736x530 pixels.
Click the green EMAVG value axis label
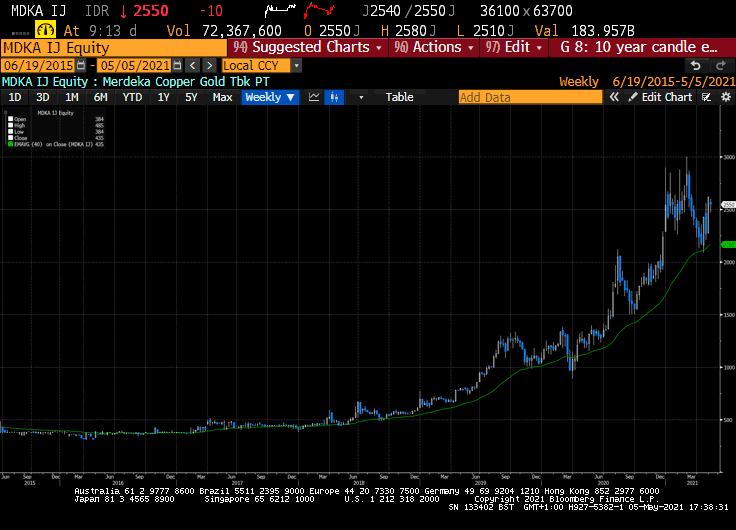click(x=728, y=245)
